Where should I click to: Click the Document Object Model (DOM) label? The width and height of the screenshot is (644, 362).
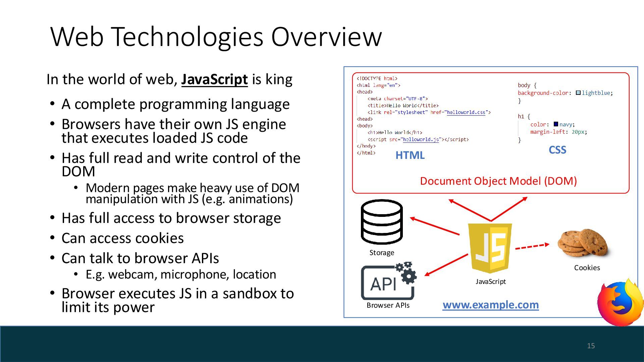click(498, 181)
